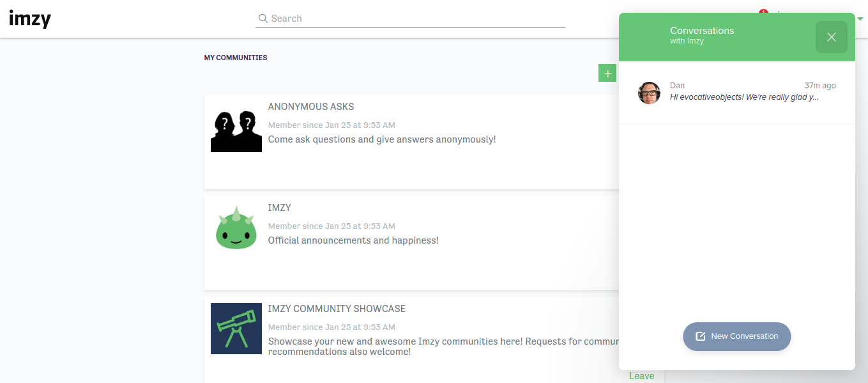Click the imzy logo
The width and height of the screenshot is (868, 383).
tap(30, 19)
